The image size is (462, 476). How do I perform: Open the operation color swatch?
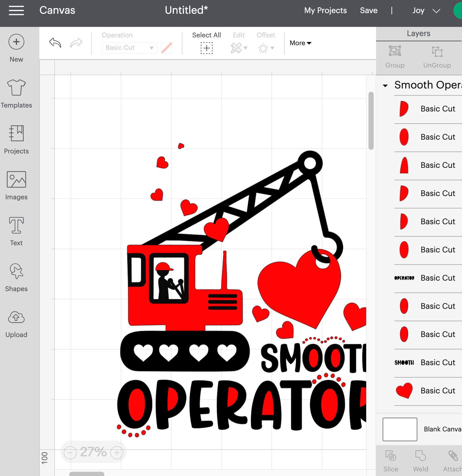[167, 48]
